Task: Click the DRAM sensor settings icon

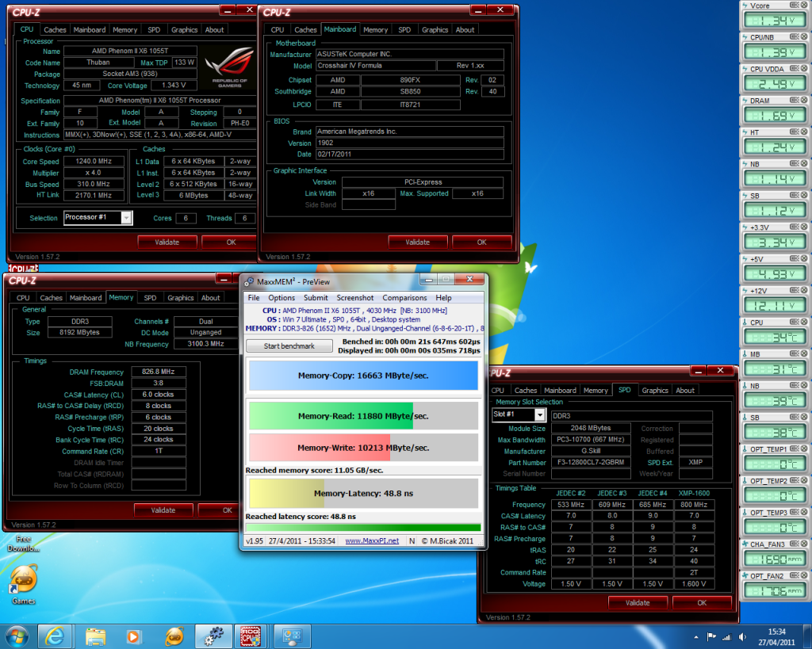Action: point(795,100)
